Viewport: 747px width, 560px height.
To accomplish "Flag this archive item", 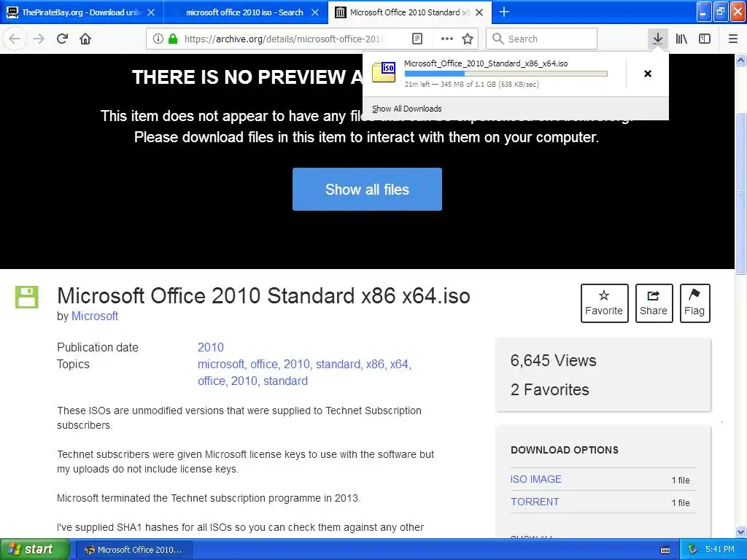I will click(x=694, y=303).
